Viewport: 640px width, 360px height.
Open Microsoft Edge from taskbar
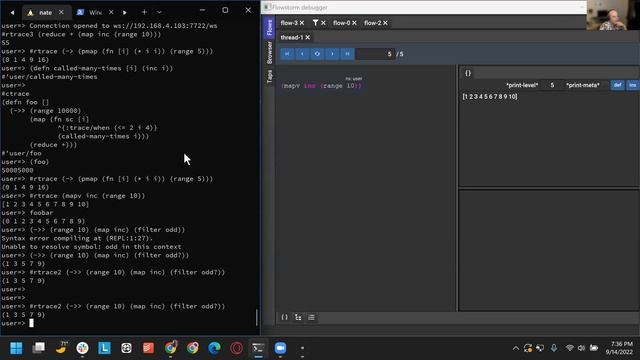[214, 348]
